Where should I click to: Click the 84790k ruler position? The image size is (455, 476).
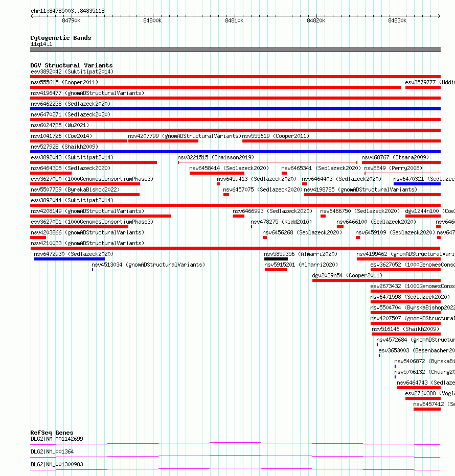pos(71,20)
